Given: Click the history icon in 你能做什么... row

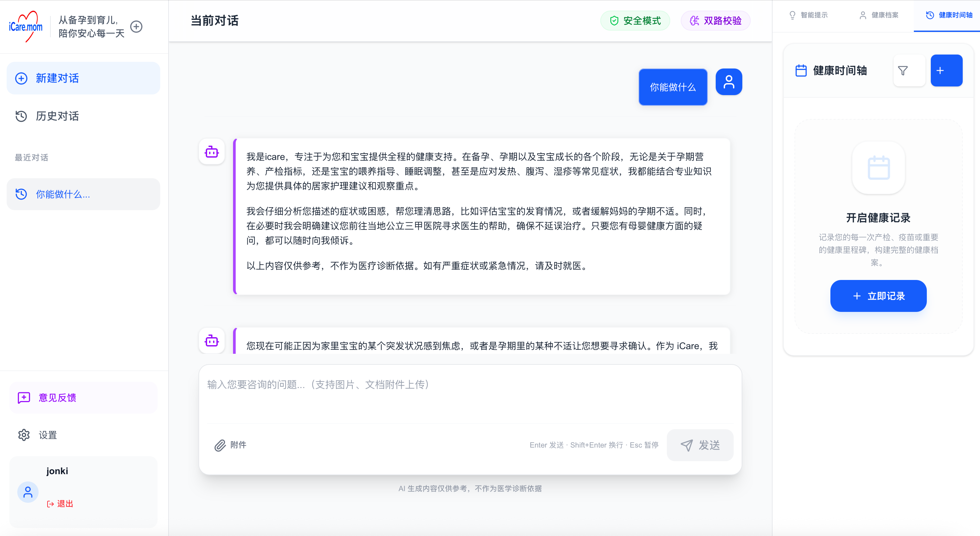Looking at the screenshot, I should click(21, 194).
